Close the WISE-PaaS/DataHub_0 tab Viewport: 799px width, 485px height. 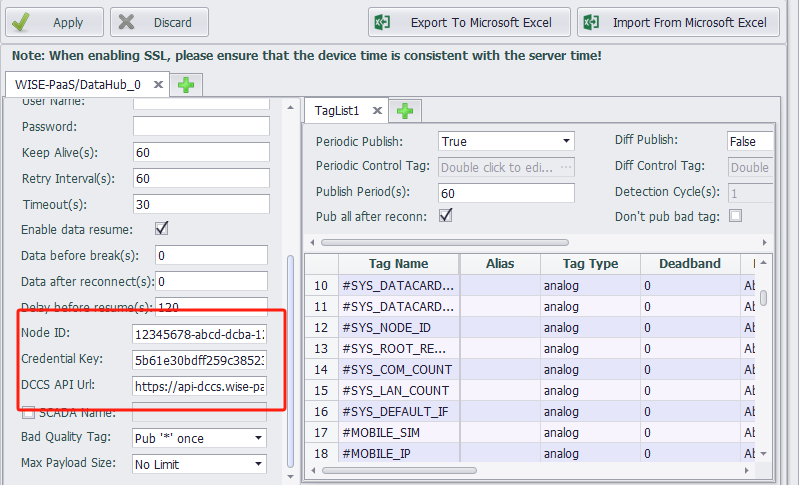click(x=160, y=85)
